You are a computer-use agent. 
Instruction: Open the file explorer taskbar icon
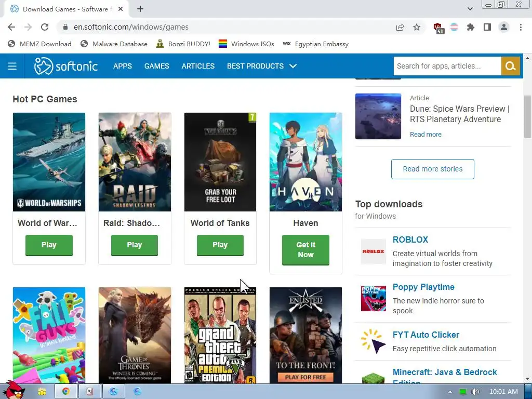click(42, 392)
